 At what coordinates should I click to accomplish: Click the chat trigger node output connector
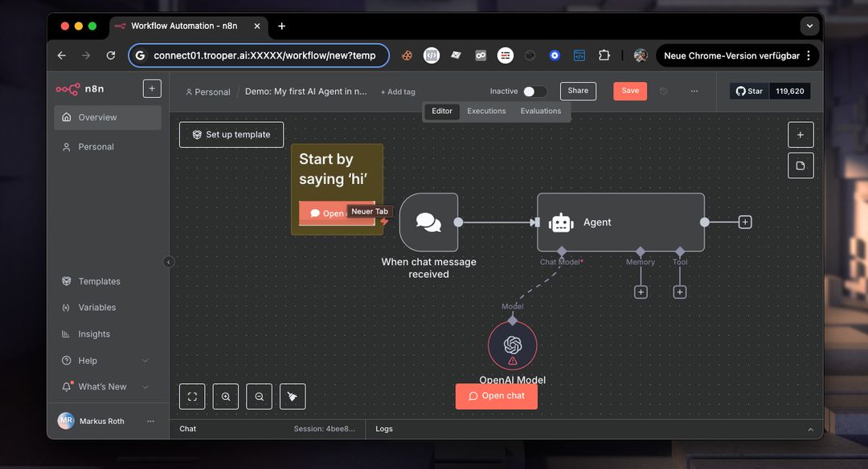(458, 222)
